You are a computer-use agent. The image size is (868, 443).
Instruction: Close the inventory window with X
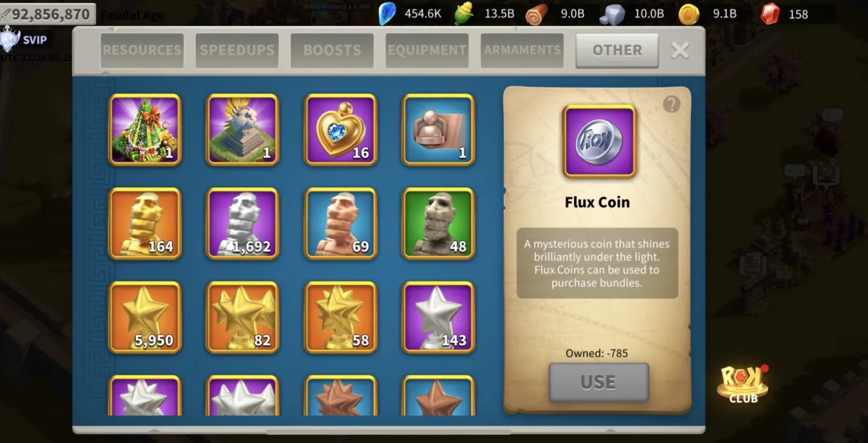tap(680, 51)
